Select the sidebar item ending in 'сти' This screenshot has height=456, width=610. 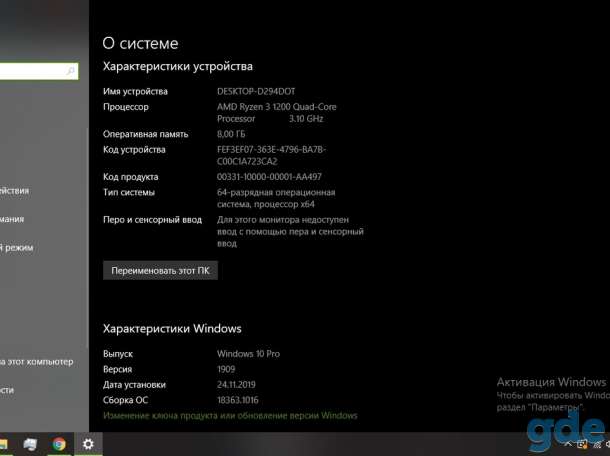7,390
